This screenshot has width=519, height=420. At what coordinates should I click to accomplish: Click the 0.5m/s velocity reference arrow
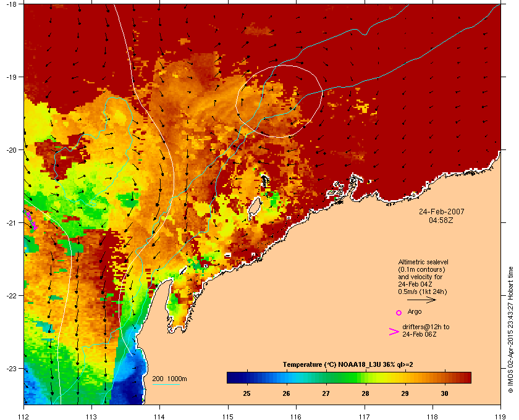(421, 300)
